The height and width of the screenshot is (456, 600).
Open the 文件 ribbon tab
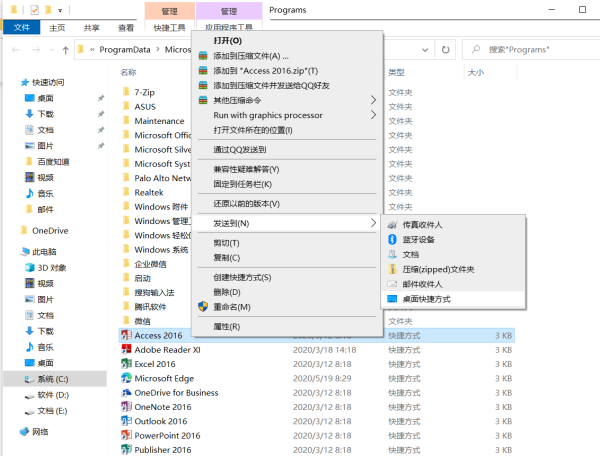click(x=21, y=28)
